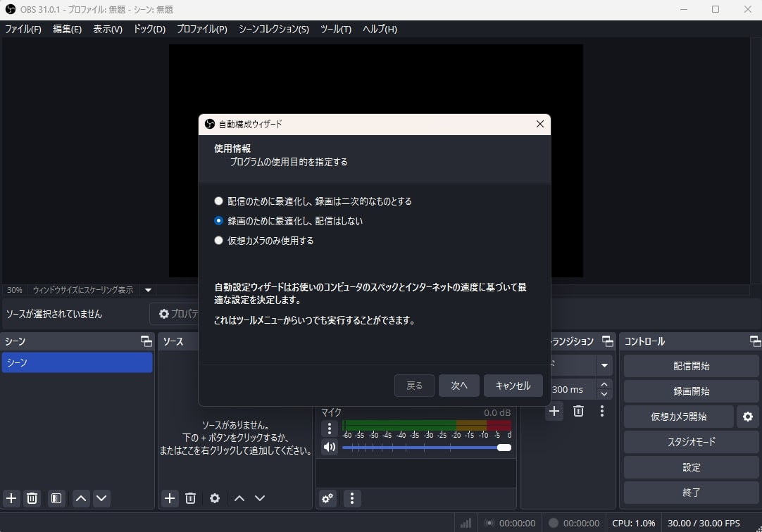The height and width of the screenshot is (532, 762).
Task: Mute the mic with the speaker icon
Action: click(329, 447)
